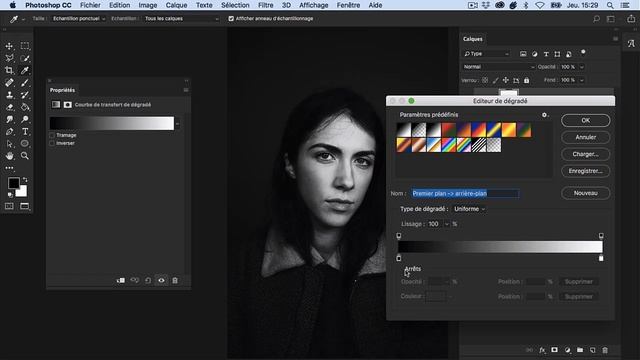Open the Opacité 100 % dropdown

tap(582, 67)
